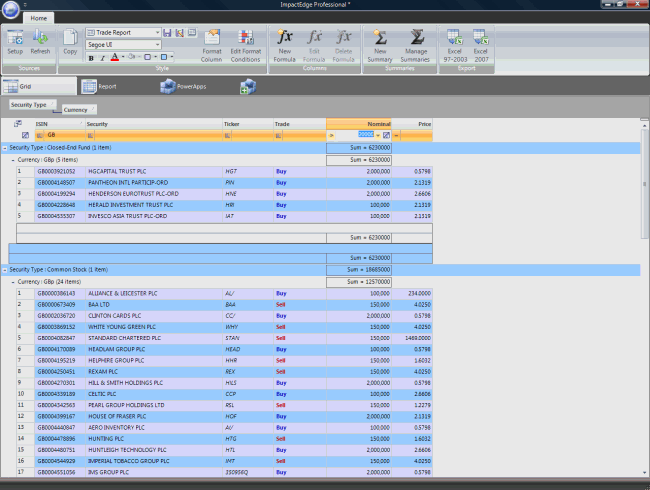Sort by the Ticker column header
The image size is (650, 490).
248,124
